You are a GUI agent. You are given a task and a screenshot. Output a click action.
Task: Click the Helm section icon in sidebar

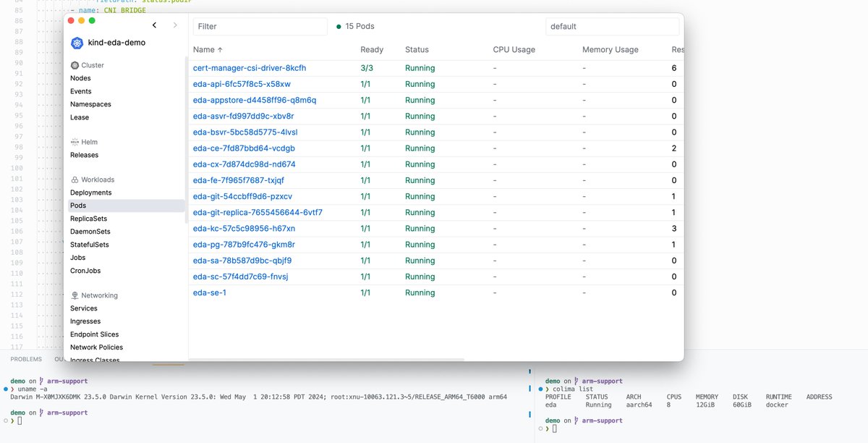75,142
